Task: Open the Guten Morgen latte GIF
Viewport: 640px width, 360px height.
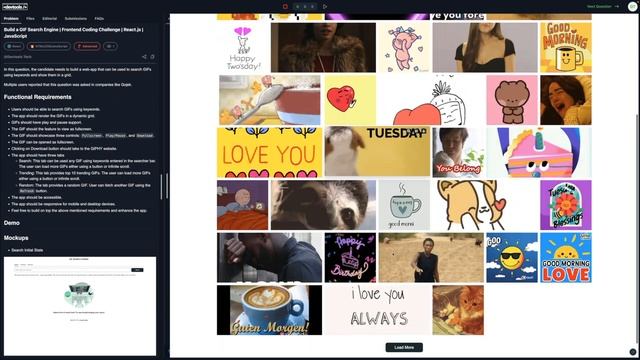Action: (269, 310)
